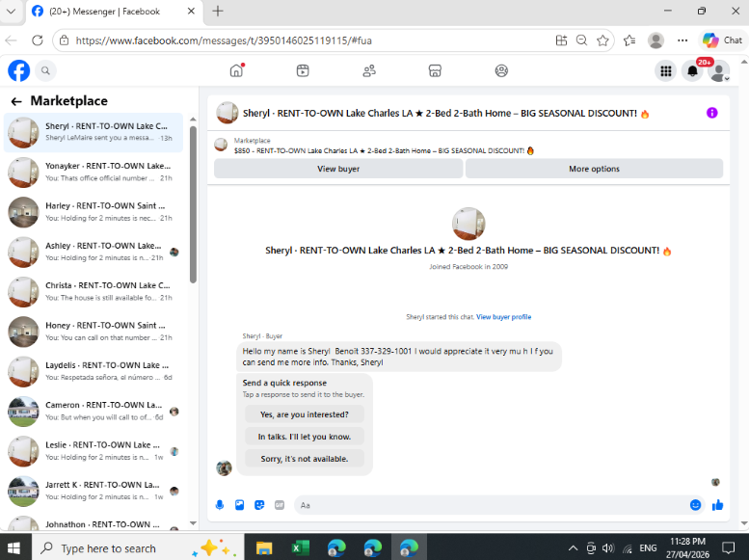Screen dimensions: 749x560
Task: Open the Sheryl conversation in list
Action: 94,132
